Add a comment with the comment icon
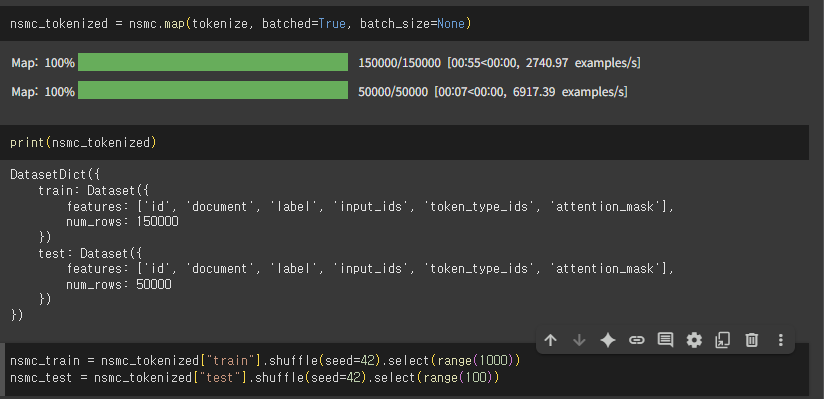 point(665,340)
